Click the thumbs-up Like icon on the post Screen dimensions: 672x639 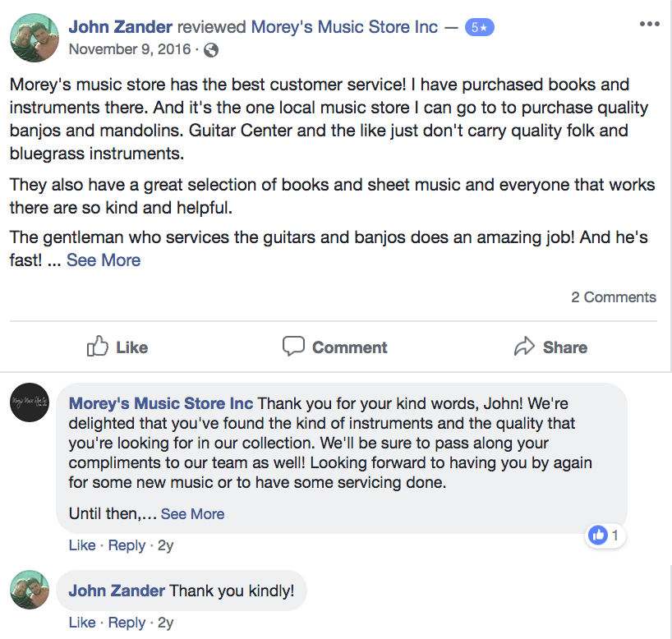[98, 347]
